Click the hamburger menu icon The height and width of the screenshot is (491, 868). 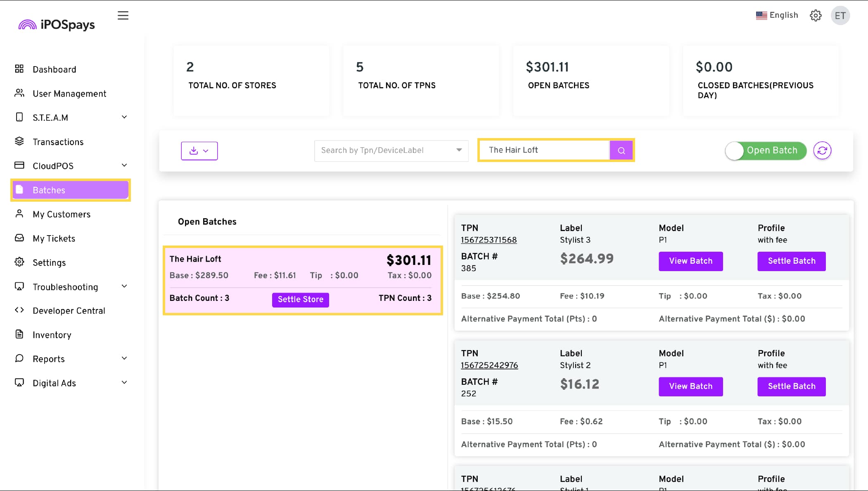click(123, 16)
